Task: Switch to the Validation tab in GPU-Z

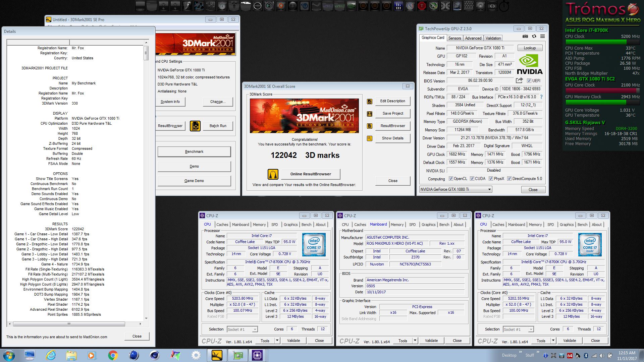Action: [493, 38]
